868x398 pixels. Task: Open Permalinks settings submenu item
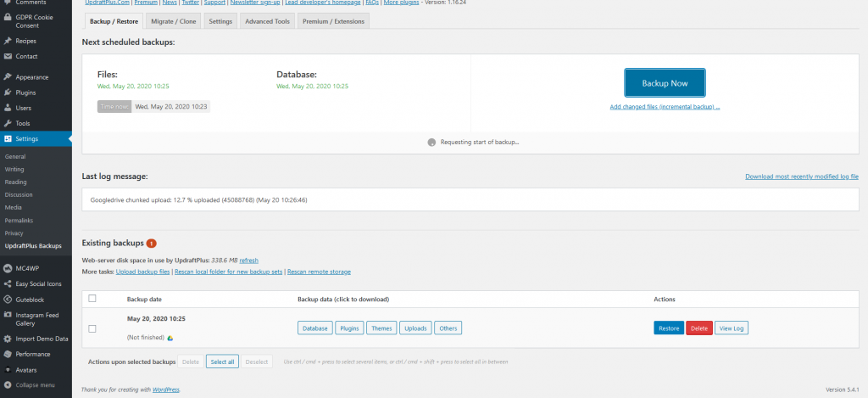(19, 221)
